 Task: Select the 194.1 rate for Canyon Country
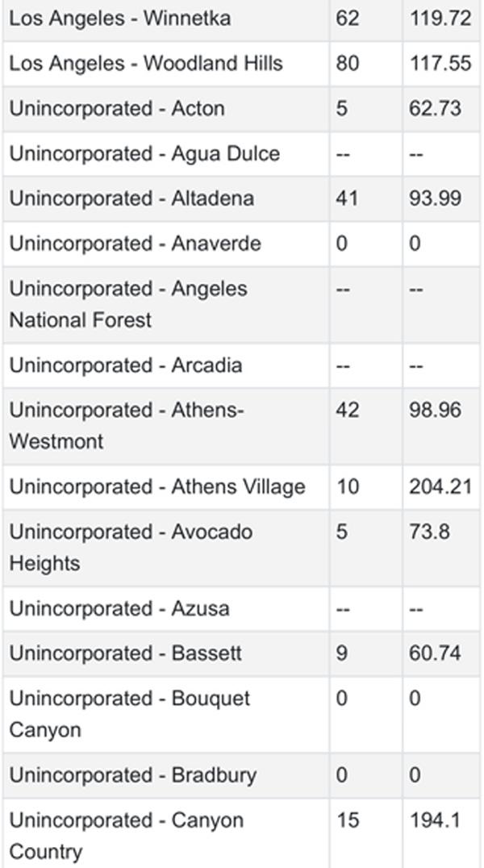click(x=435, y=820)
